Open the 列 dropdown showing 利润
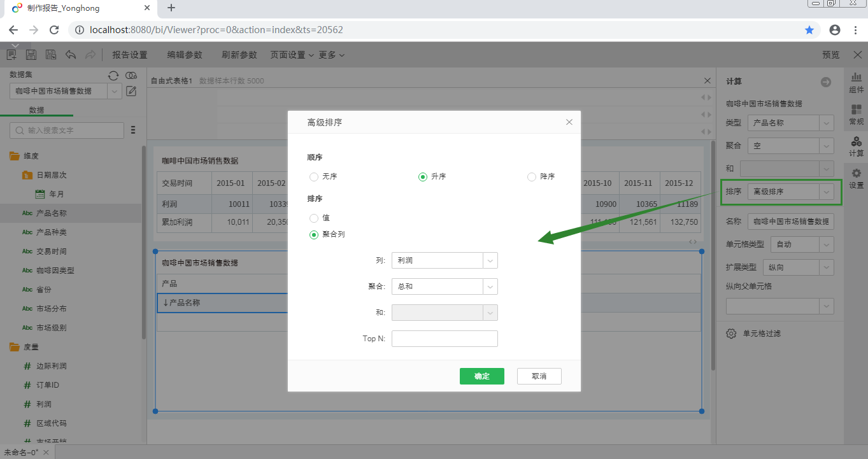 [x=445, y=260]
